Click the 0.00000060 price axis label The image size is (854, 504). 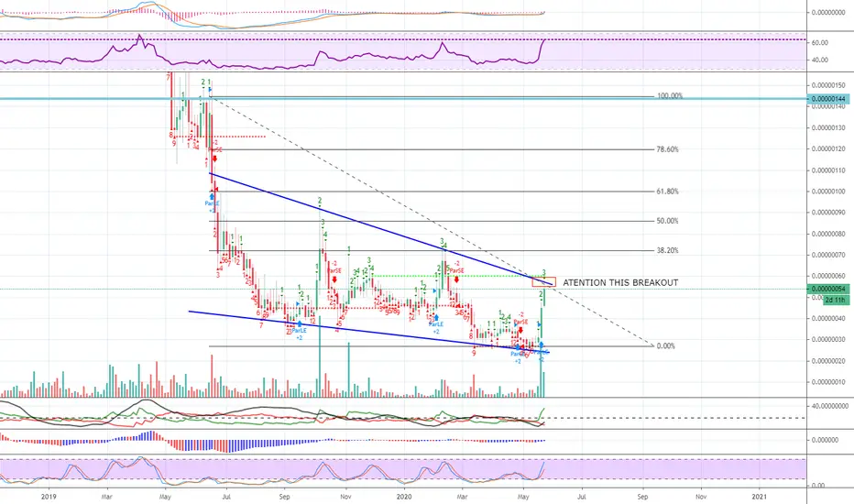pyautogui.click(x=828, y=276)
